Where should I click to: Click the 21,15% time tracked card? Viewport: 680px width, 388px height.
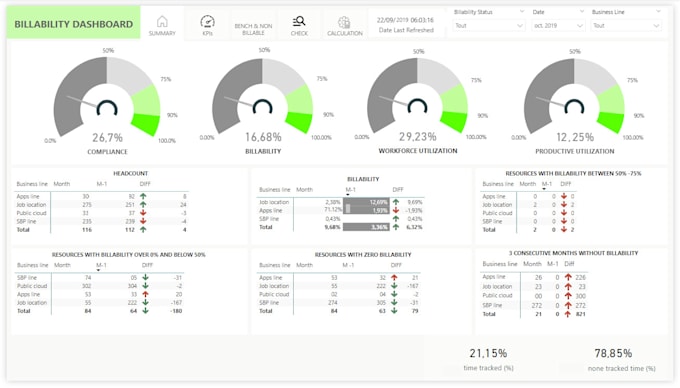point(488,353)
